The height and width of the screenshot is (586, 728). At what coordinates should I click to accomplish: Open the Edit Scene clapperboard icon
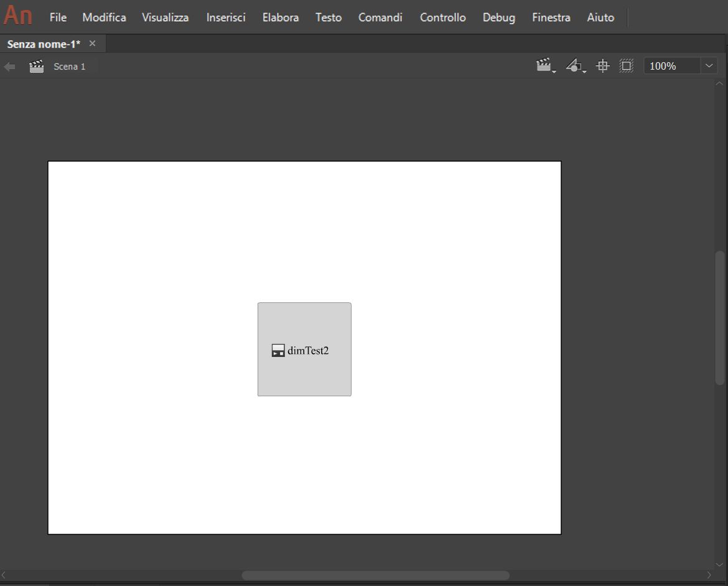[x=543, y=64]
